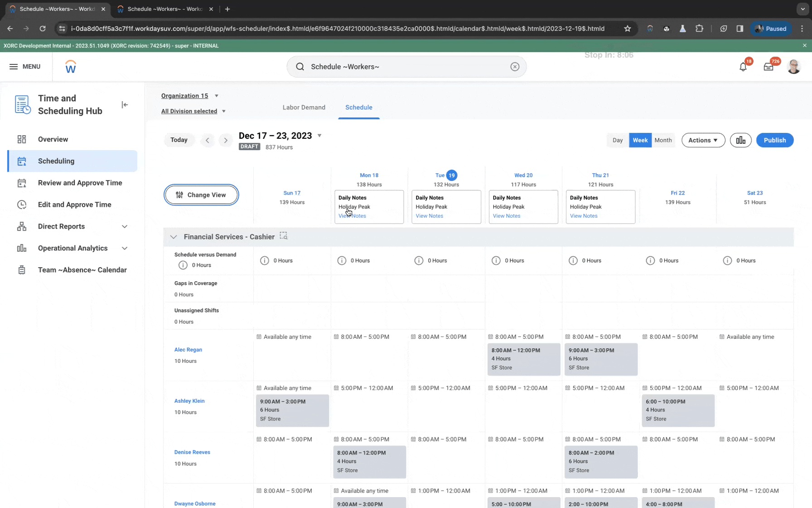Click the search magnifier icon
The image size is (812, 508).
(300, 67)
